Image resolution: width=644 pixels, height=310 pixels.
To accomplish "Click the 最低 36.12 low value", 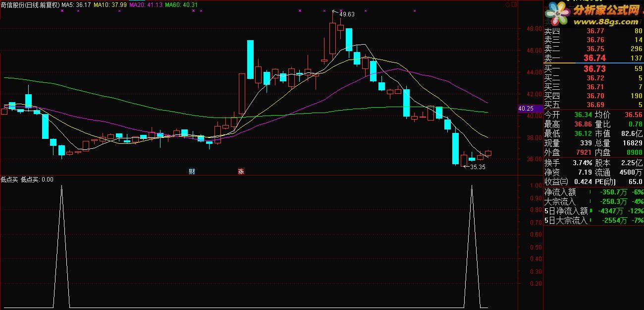I will coord(568,134).
